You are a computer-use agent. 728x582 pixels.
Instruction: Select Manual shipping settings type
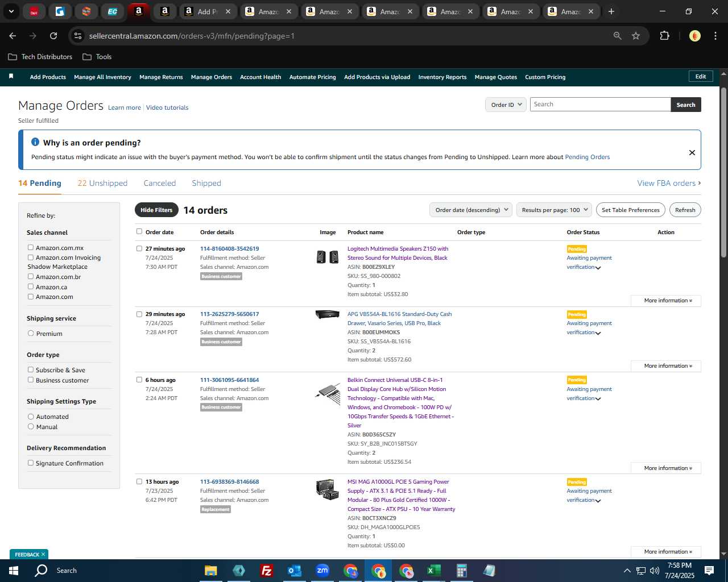pyautogui.click(x=31, y=426)
